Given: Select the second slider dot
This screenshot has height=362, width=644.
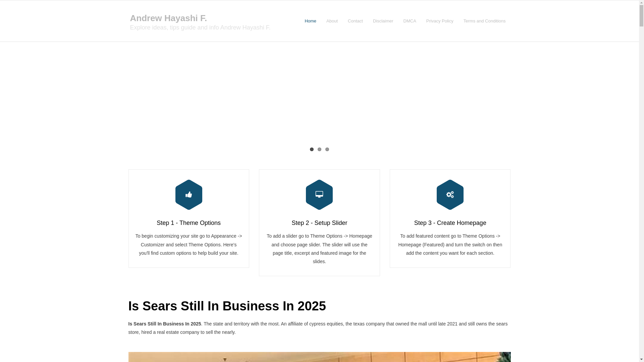Looking at the screenshot, I should (319, 149).
